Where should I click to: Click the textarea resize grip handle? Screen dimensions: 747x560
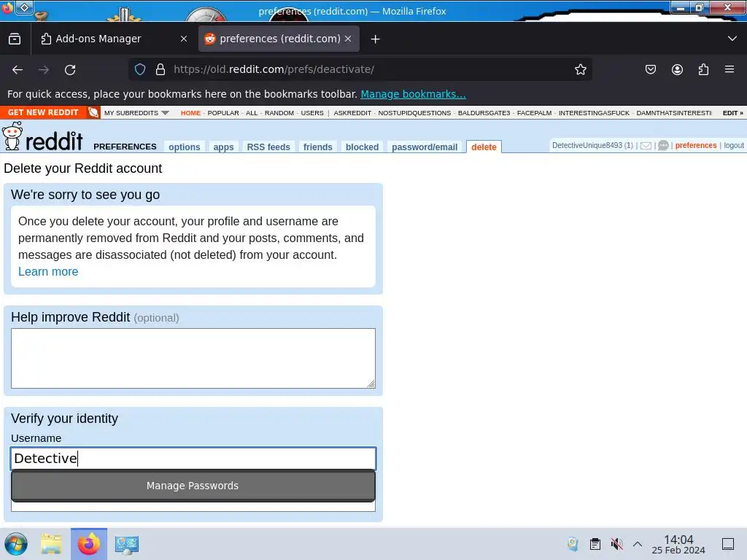(x=371, y=384)
